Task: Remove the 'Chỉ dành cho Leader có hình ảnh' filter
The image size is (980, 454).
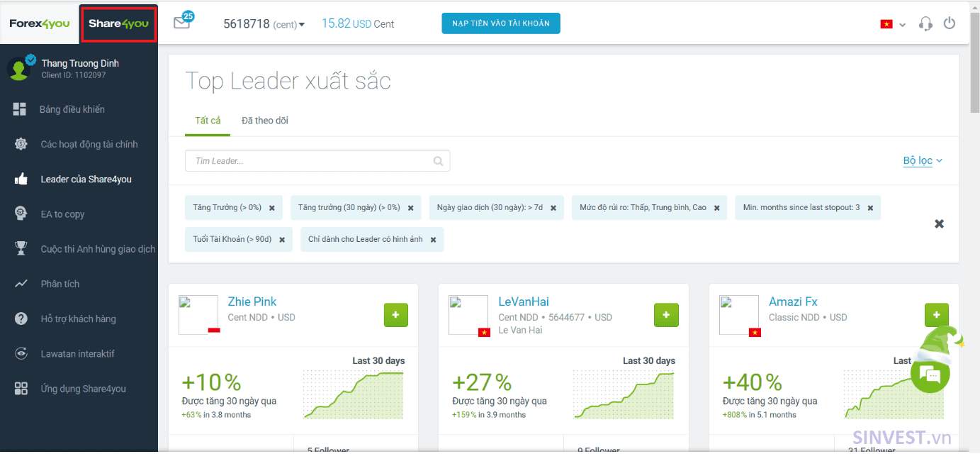Action: click(433, 240)
